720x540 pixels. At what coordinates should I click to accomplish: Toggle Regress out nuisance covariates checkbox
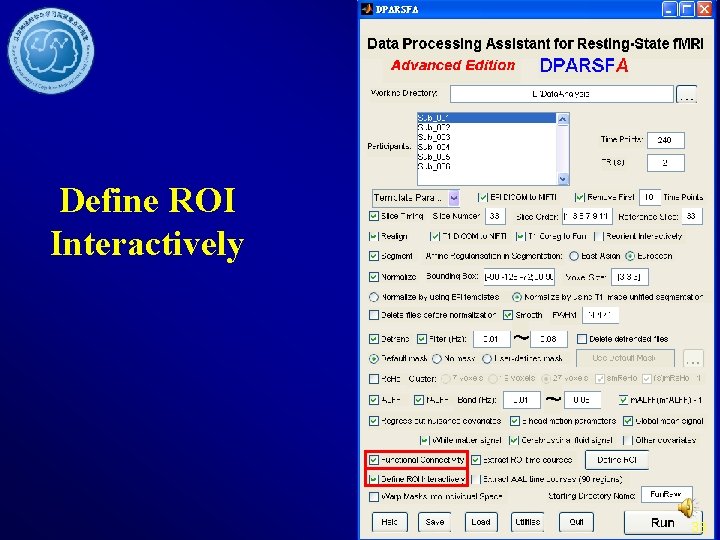click(x=374, y=421)
